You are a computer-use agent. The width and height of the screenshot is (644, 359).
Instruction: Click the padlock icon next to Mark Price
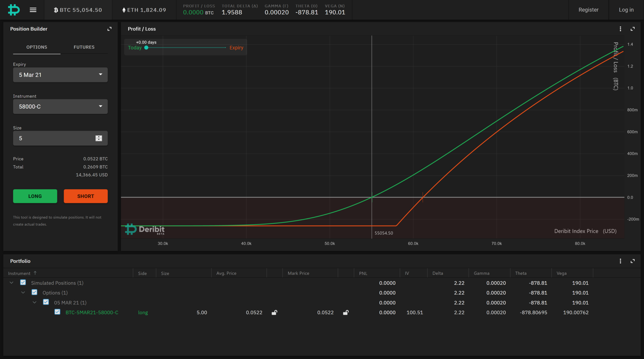(x=346, y=313)
